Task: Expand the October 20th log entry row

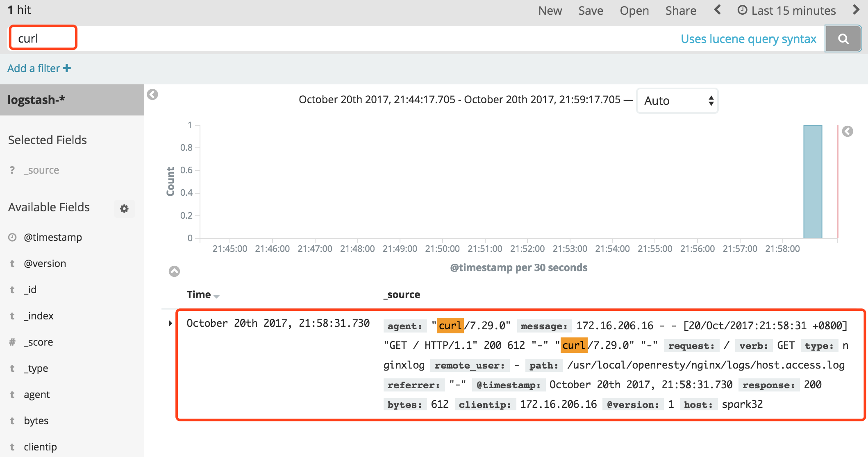Action: click(x=170, y=324)
